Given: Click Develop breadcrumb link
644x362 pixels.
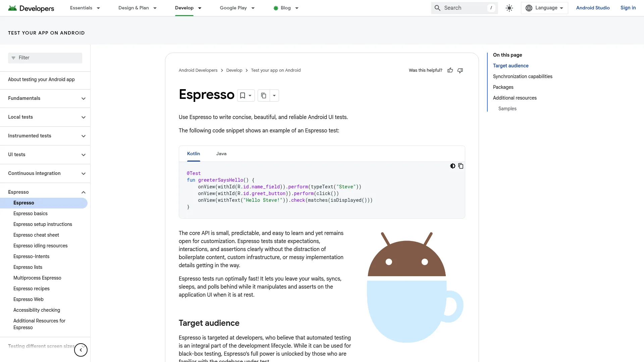Looking at the screenshot, I should tap(234, 70).
